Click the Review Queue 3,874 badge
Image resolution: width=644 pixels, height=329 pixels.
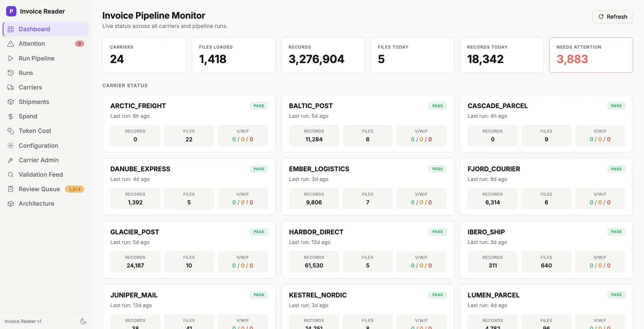[75, 189]
